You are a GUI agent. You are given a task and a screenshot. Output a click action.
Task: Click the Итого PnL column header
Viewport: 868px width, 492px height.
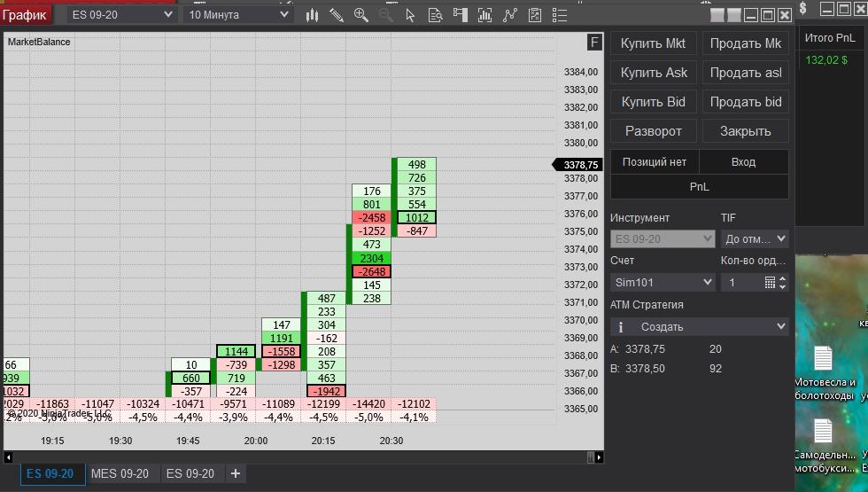coord(829,38)
